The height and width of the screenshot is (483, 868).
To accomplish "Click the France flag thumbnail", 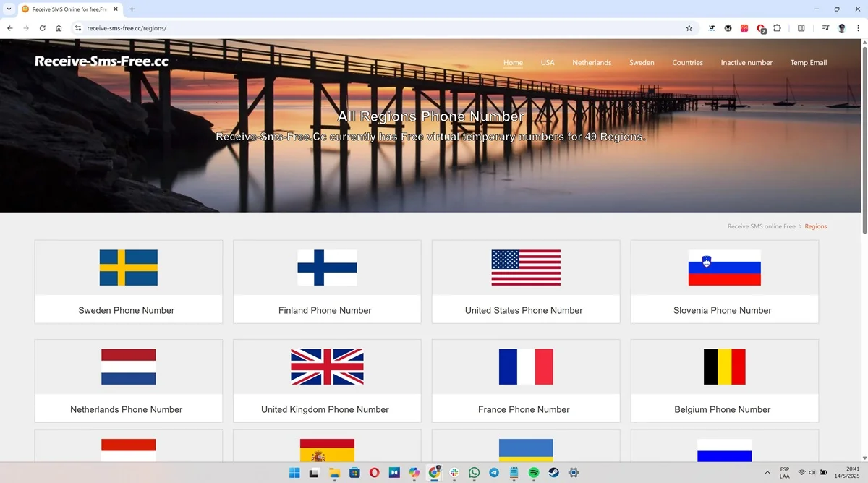I will pos(526,367).
